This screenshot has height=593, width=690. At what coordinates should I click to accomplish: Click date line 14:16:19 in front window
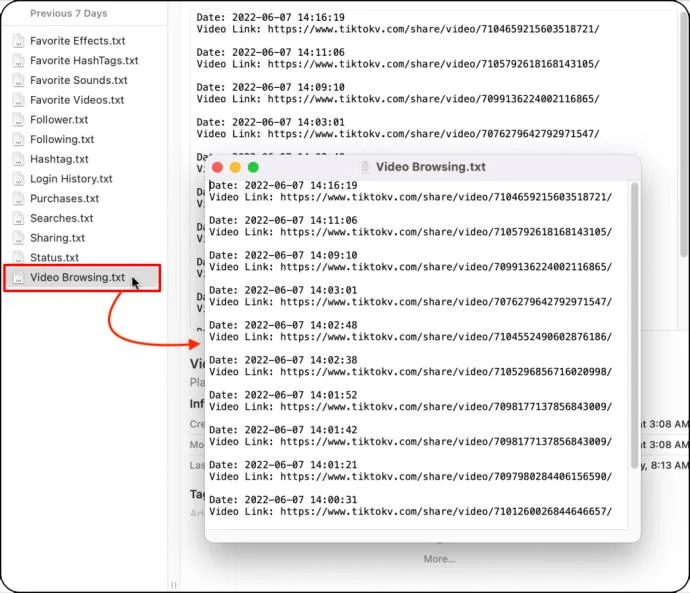coord(283,185)
